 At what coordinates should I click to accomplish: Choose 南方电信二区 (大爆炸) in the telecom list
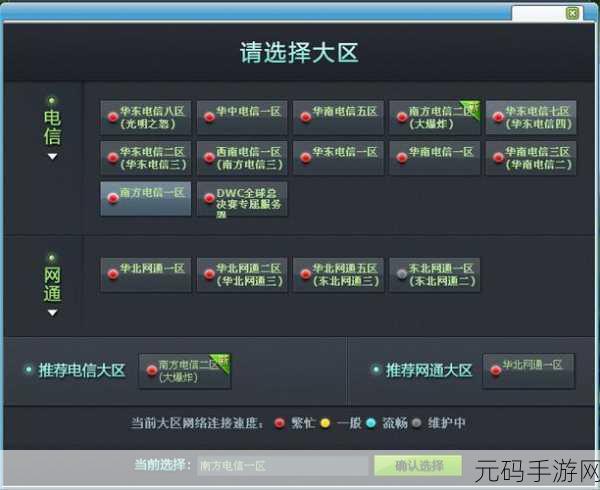pos(435,118)
